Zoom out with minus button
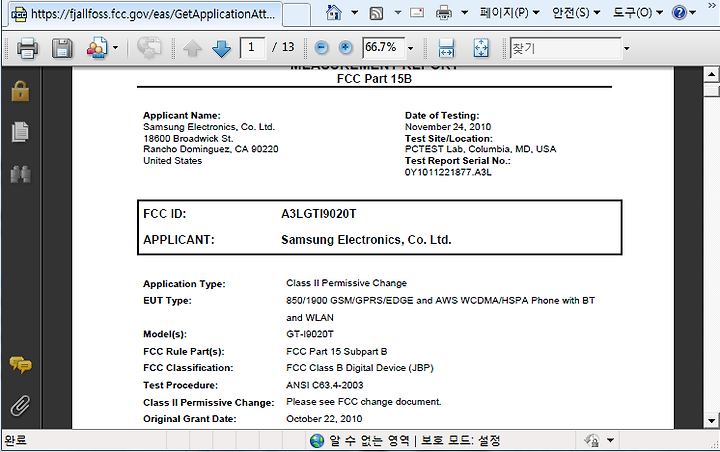 (x=321, y=47)
